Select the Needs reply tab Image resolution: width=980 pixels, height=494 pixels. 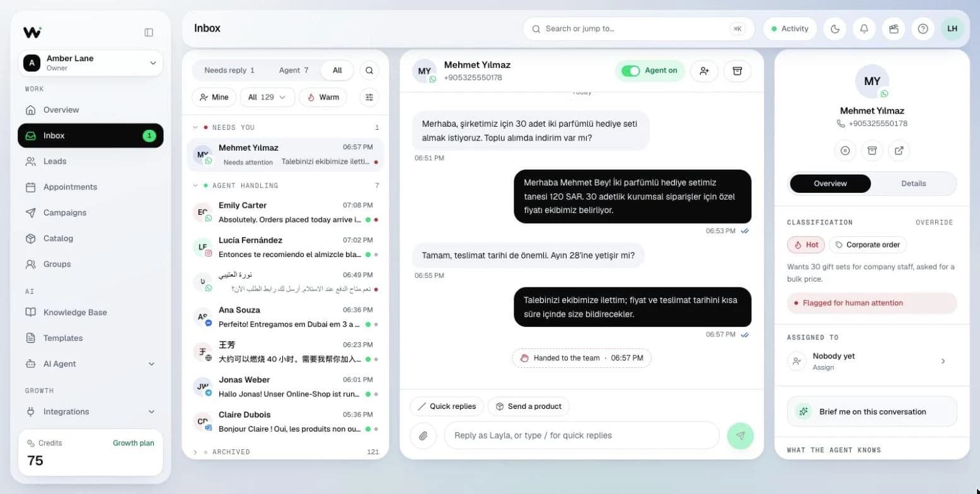[229, 71]
